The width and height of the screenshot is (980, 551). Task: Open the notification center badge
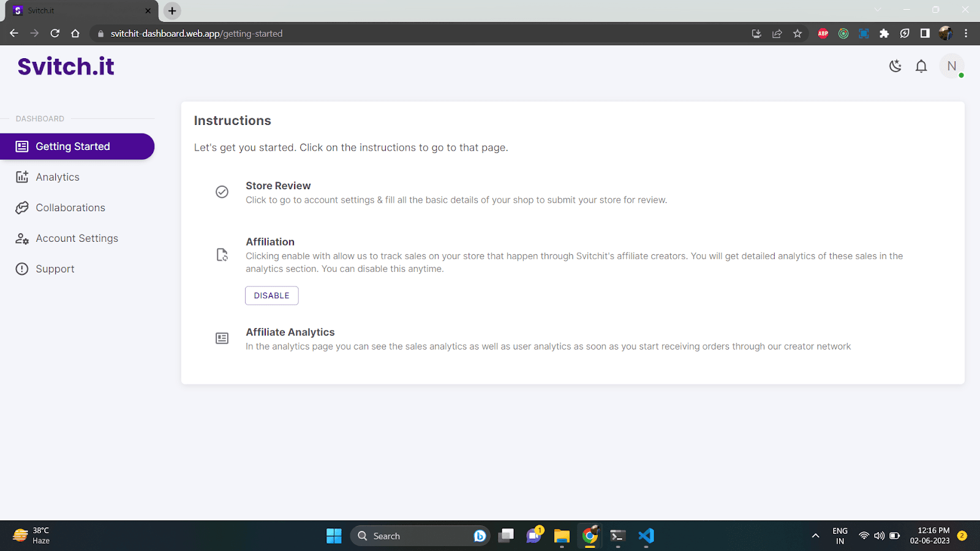coord(962,536)
